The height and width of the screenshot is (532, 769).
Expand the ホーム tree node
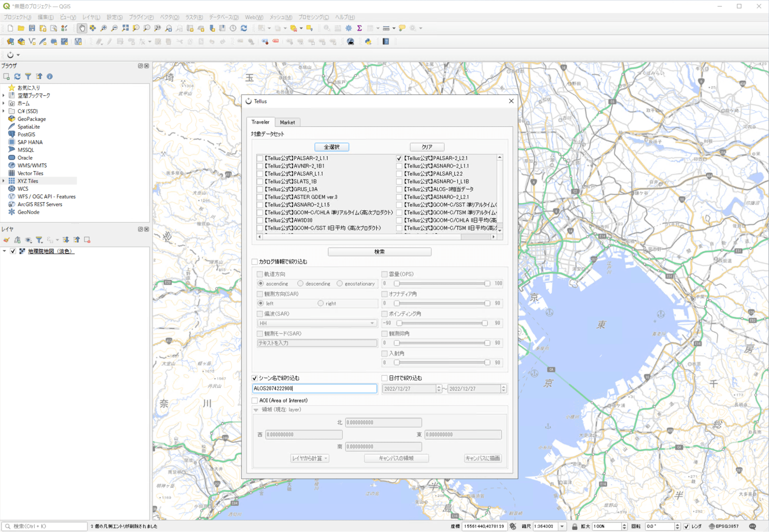pos(4,103)
